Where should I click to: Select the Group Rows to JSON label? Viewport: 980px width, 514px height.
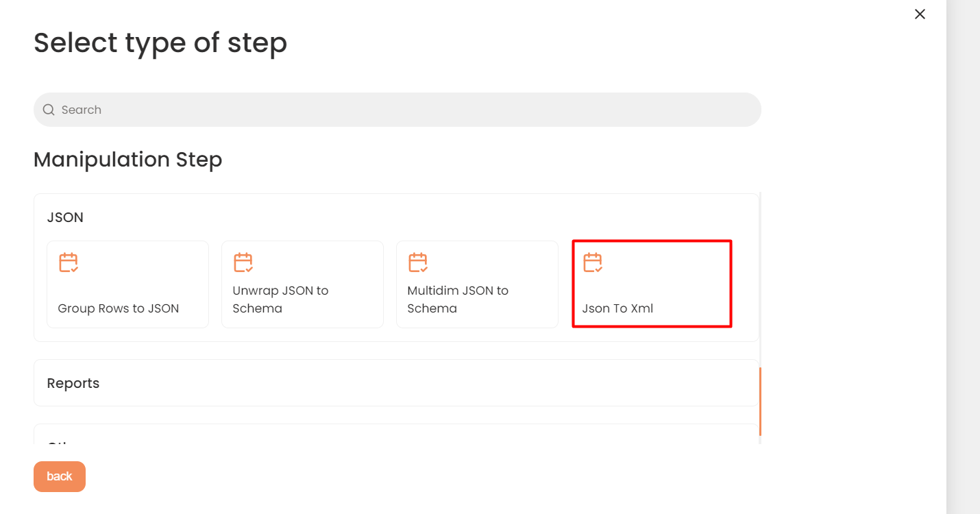pyautogui.click(x=119, y=308)
